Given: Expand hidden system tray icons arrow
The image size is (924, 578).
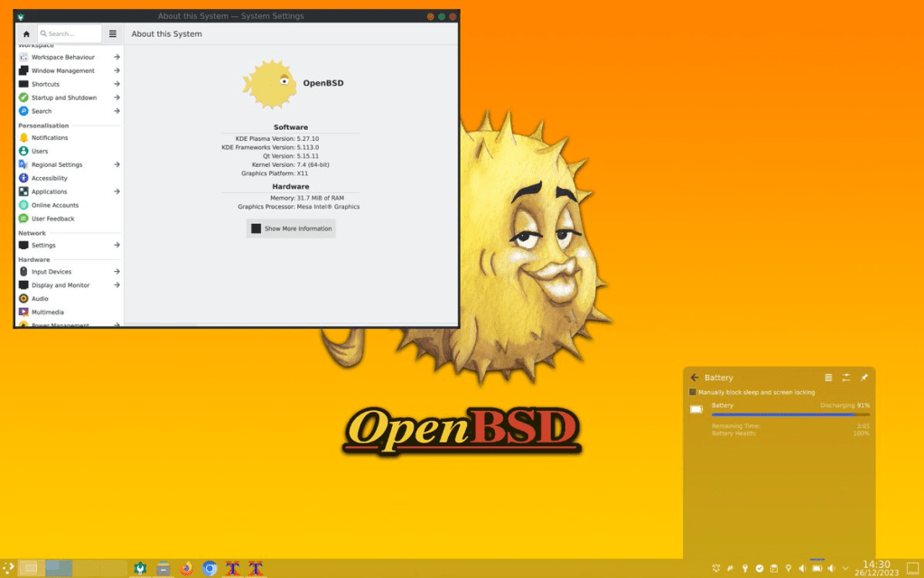Looking at the screenshot, I should 845,568.
